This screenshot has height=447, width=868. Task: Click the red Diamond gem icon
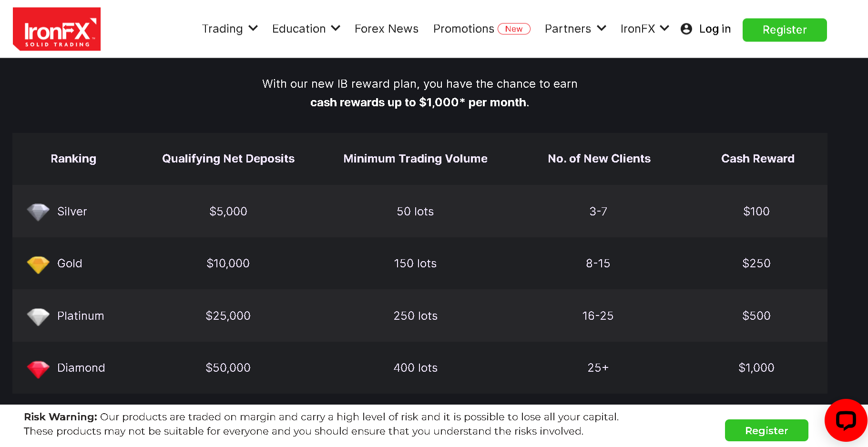pos(38,368)
